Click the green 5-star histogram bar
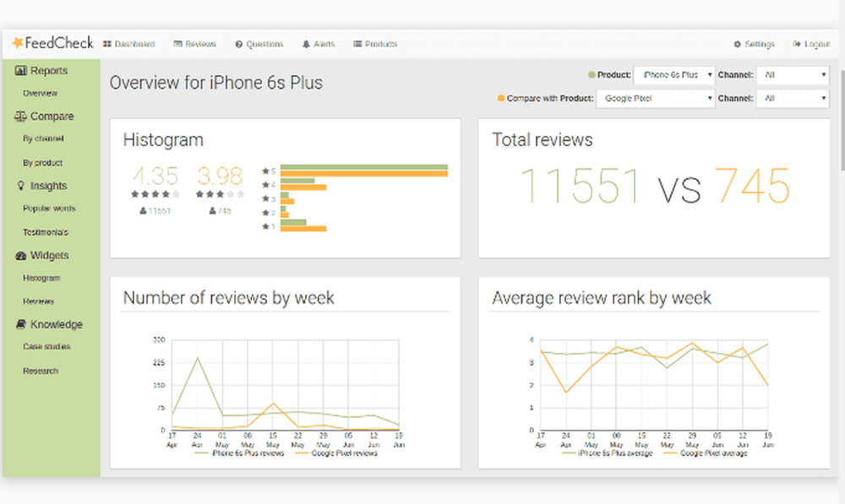The image size is (845, 504). coord(364,167)
